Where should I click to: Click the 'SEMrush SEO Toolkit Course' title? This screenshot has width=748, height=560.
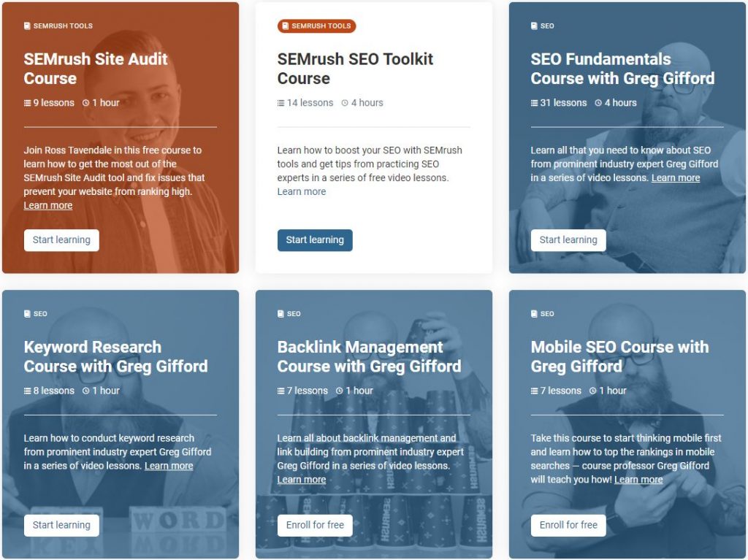[355, 69]
